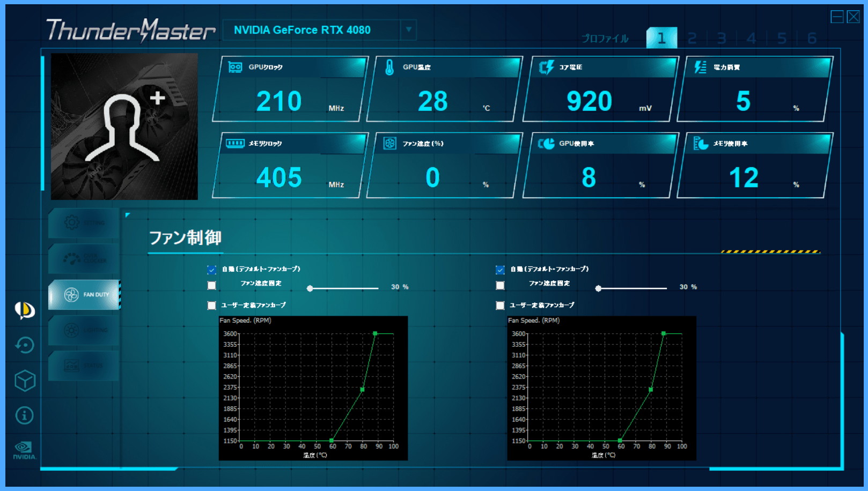868x491 pixels.
Task: Click the reset/restore circular arrow icon
Action: coord(25,345)
